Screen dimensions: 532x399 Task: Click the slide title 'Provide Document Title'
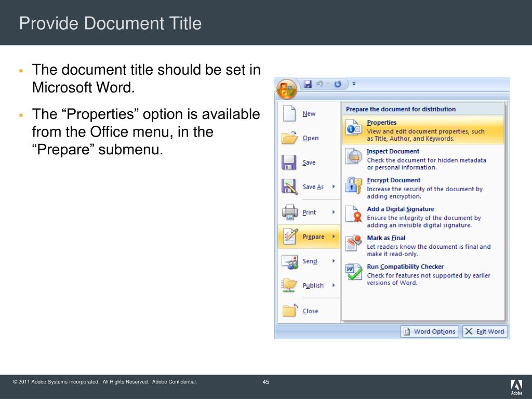point(110,23)
